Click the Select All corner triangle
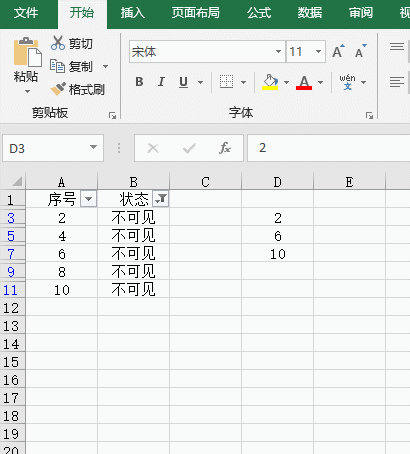Image resolution: width=410 pixels, height=454 pixels. pyautogui.click(x=17, y=181)
